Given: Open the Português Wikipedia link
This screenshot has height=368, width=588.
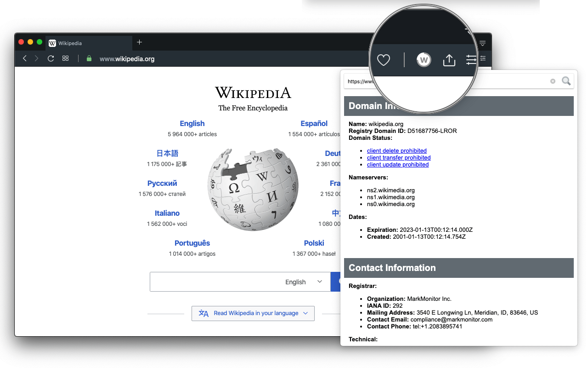Looking at the screenshot, I should (192, 243).
